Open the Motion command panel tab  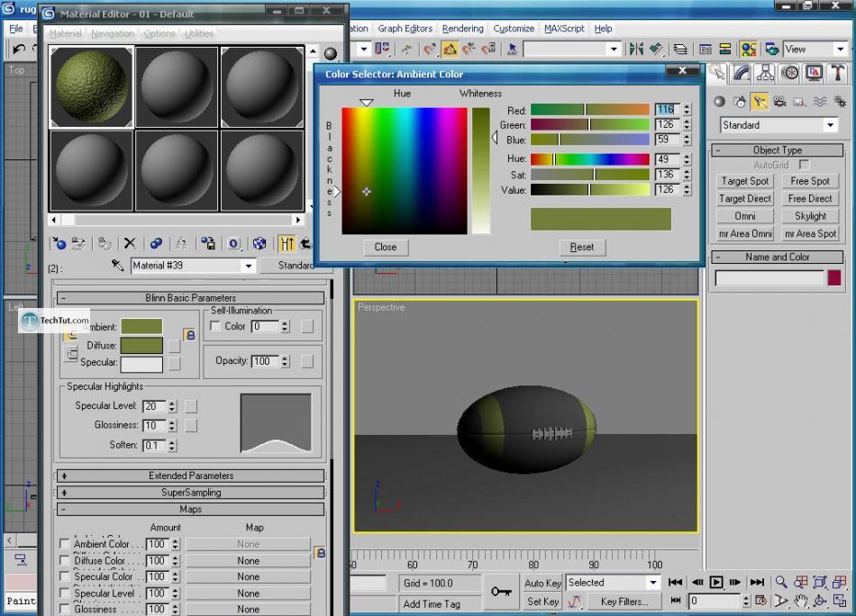[790, 73]
